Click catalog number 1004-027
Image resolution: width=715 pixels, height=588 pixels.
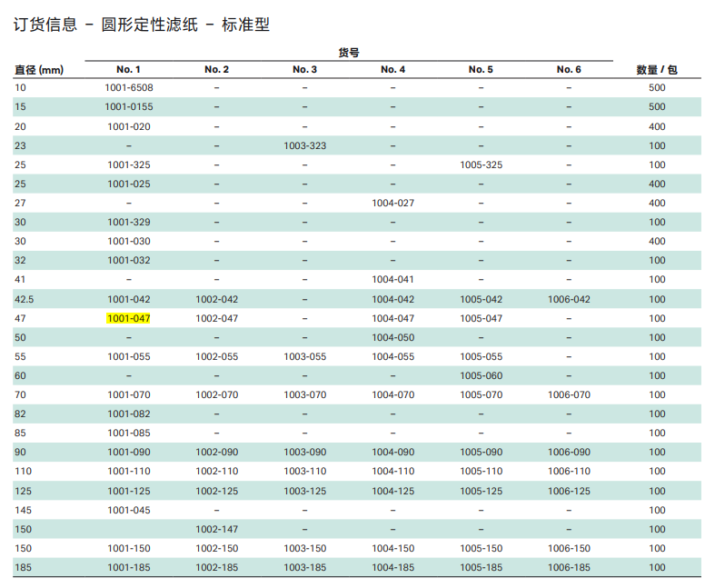point(392,203)
